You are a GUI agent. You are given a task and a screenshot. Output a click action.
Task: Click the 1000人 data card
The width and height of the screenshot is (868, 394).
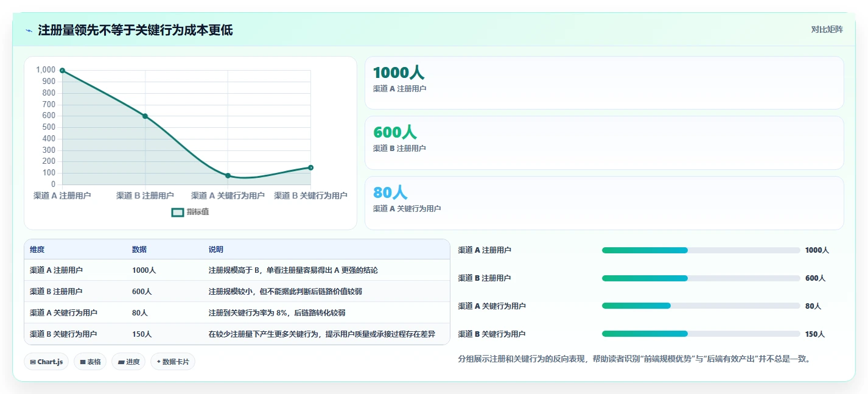(604, 83)
